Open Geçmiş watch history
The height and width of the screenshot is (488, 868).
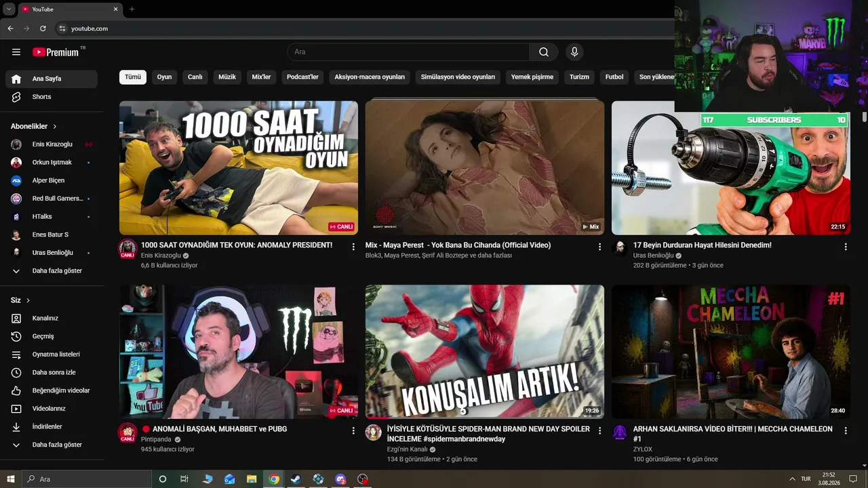pos(52,336)
